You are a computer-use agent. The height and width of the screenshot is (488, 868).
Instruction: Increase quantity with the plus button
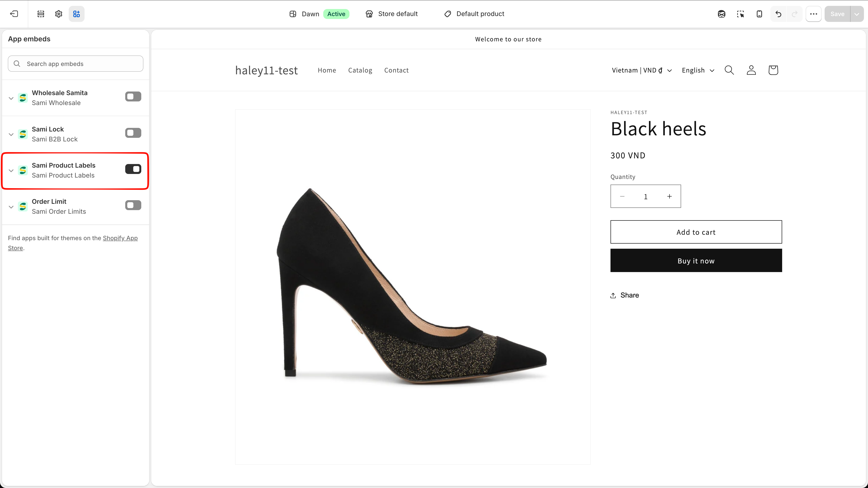(x=669, y=196)
